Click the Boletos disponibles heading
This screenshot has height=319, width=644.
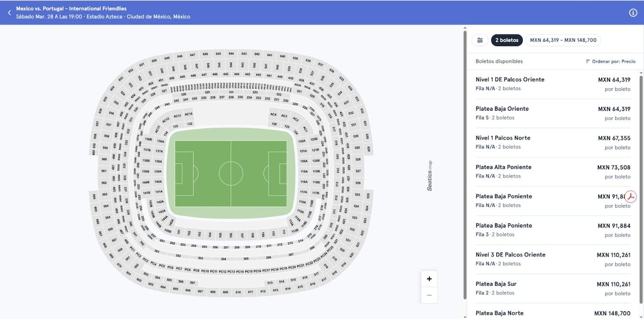click(499, 61)
